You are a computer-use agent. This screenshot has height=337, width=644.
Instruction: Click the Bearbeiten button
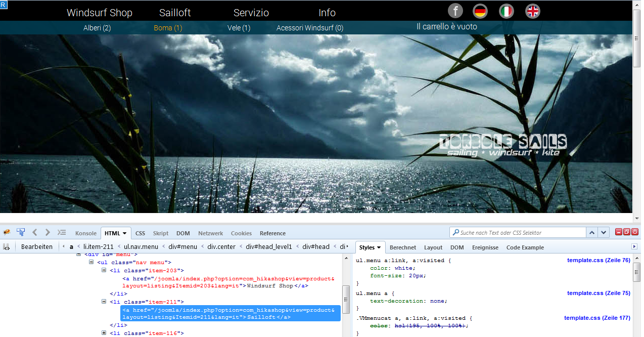(37, 247)
